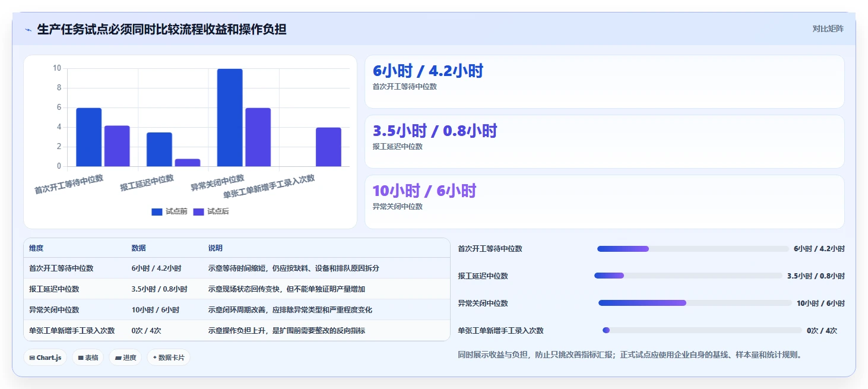
Task: Click the 10小时 / 6小时 card value
Action: tap(425, 191)
